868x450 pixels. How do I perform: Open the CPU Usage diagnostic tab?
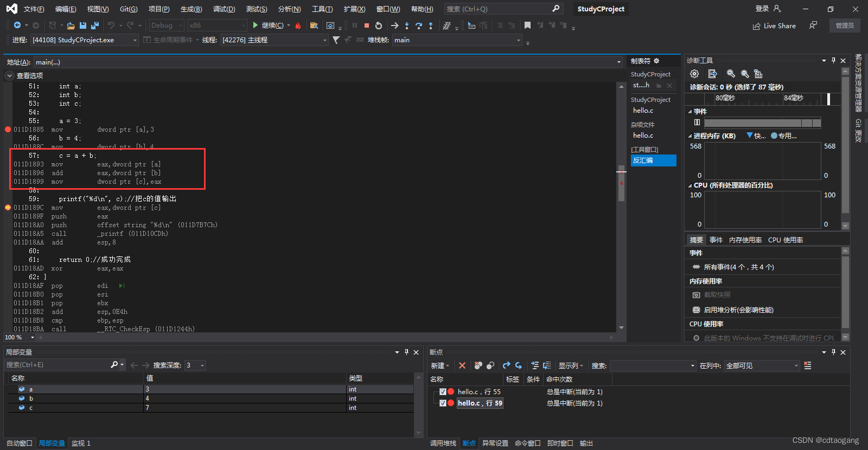pyautogui.click(x=786, y=240)
